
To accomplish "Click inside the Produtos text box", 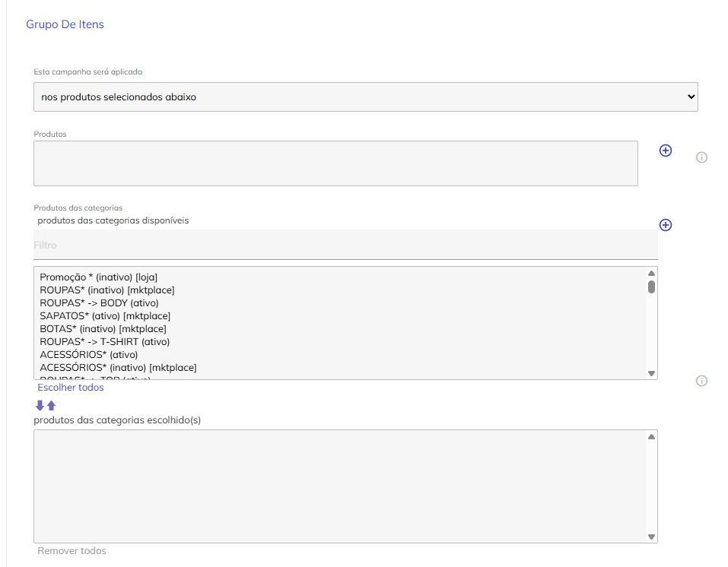I will [335, 163].
